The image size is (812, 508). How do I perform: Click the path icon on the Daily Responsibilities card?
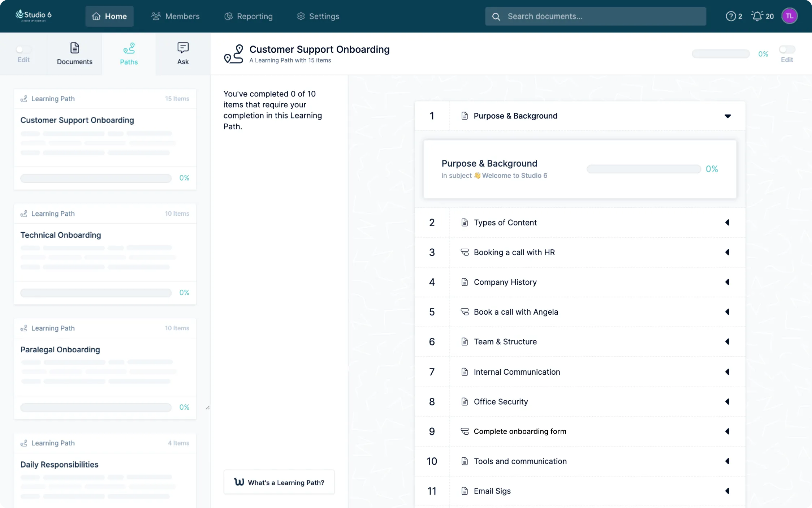[x=24, y=443]
